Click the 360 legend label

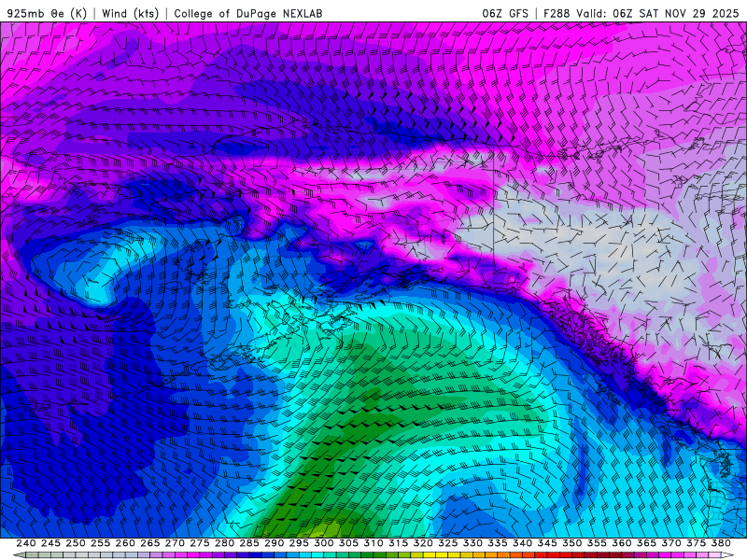[x=622, y=543]
